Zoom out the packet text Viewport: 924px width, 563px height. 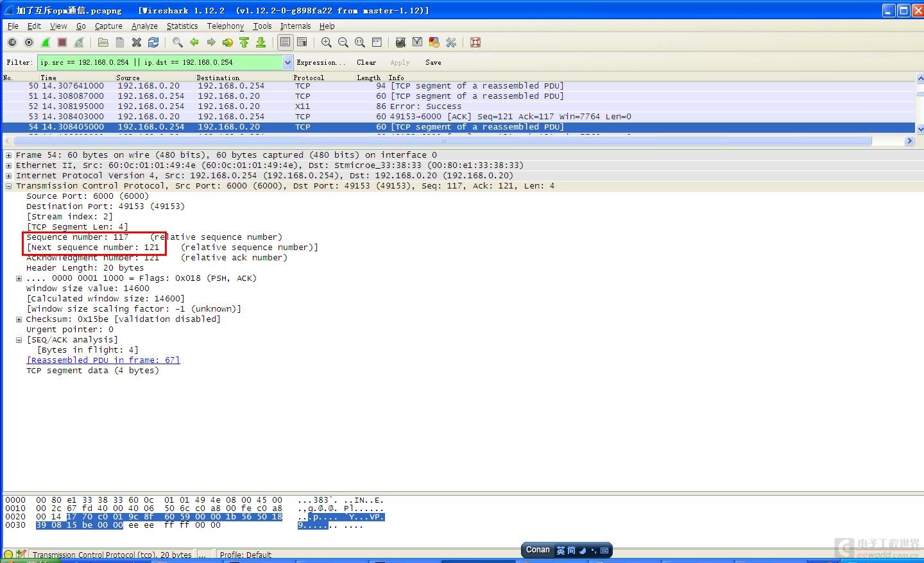[343, 42]
